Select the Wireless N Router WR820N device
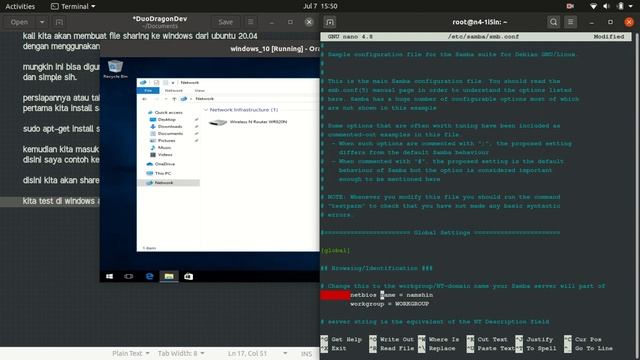Image resolution: width=640 pixels, height=360 pixels. [x=248, y=122]
